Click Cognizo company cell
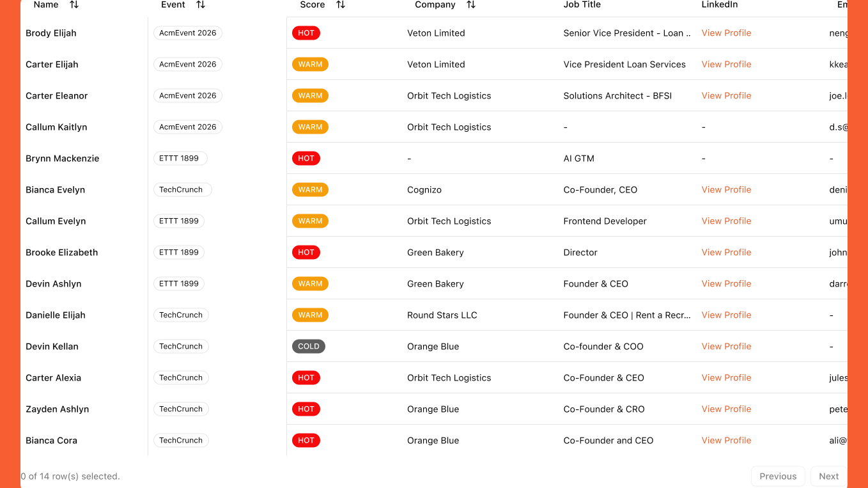868x488 pixels. point(424,190)
